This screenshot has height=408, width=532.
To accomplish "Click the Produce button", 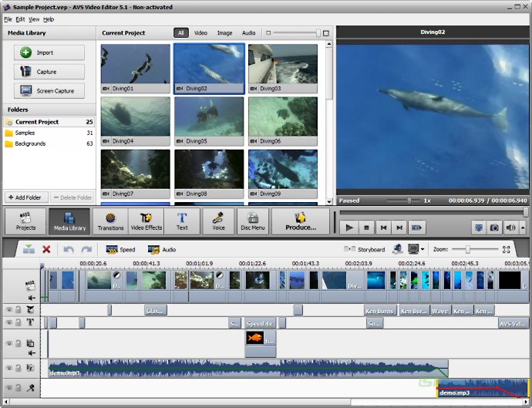I will (x=301, y=221).
